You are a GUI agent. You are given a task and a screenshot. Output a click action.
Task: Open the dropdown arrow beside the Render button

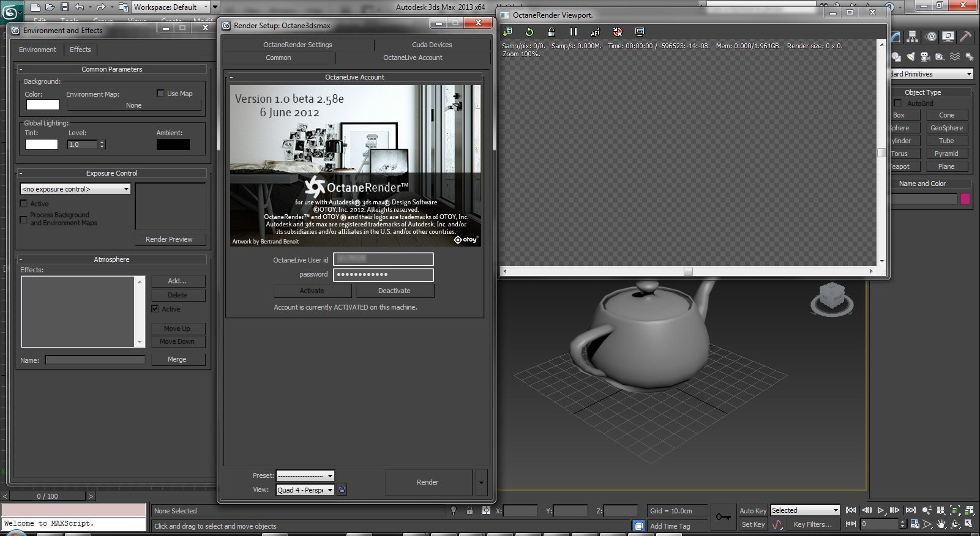tap(481, 482)
